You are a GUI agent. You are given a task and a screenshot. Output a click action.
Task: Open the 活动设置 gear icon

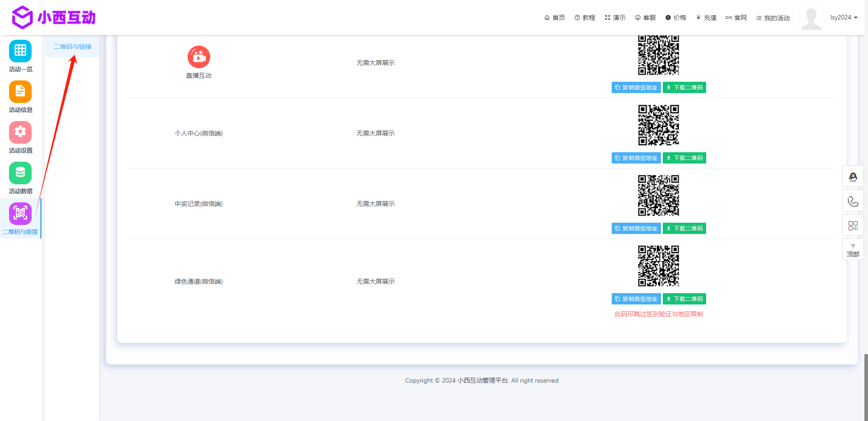pos(20,132)
